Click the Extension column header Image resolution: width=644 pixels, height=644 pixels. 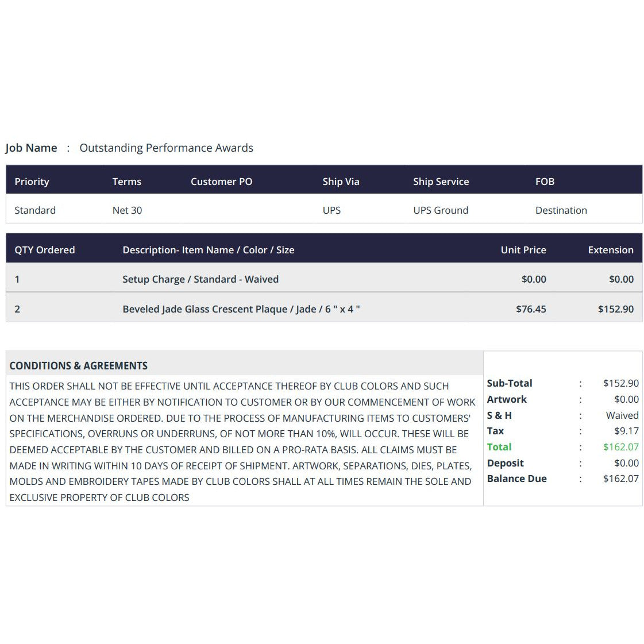(x=611, y=250)
